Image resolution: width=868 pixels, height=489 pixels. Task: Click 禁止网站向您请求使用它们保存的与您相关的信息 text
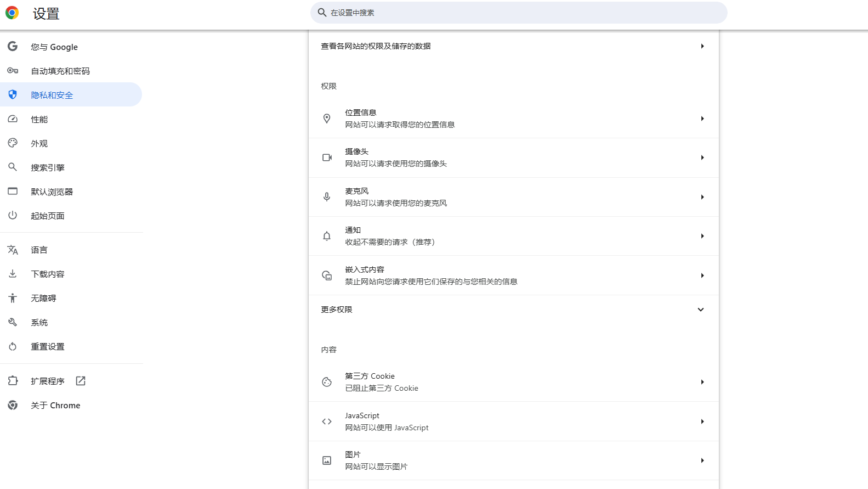[x=431, y=282]
